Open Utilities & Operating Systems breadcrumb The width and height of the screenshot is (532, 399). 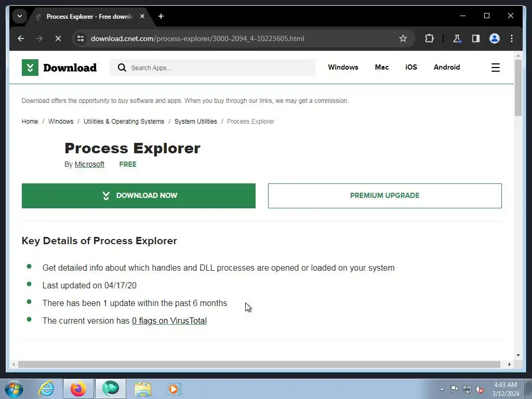[x=124, y=122]
